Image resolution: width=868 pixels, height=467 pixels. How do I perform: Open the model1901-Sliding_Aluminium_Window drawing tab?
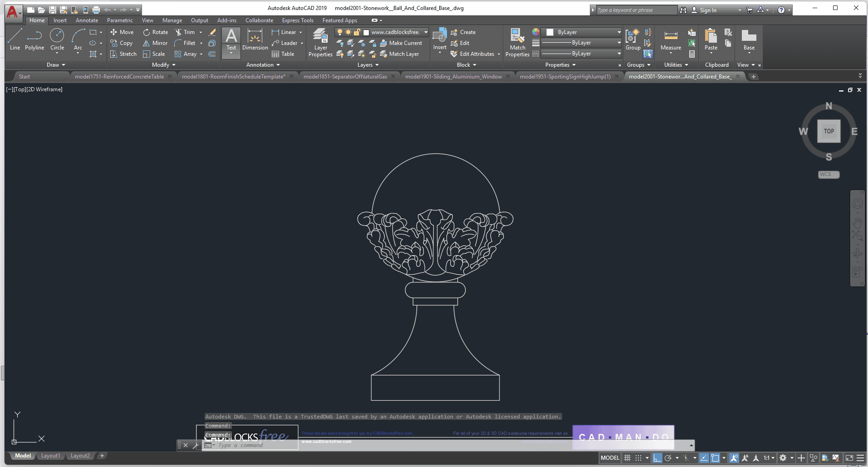[453, 77]
